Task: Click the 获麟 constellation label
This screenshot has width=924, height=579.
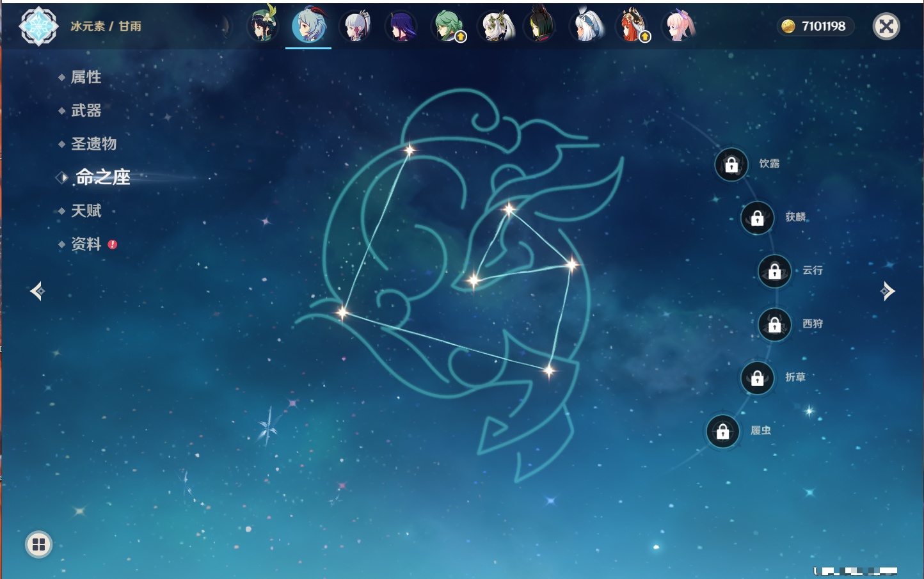Action: click(x=795, y=217)
